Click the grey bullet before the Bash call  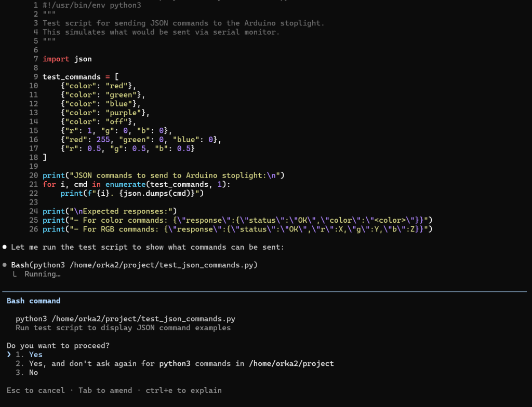click(x=5, y=265)
